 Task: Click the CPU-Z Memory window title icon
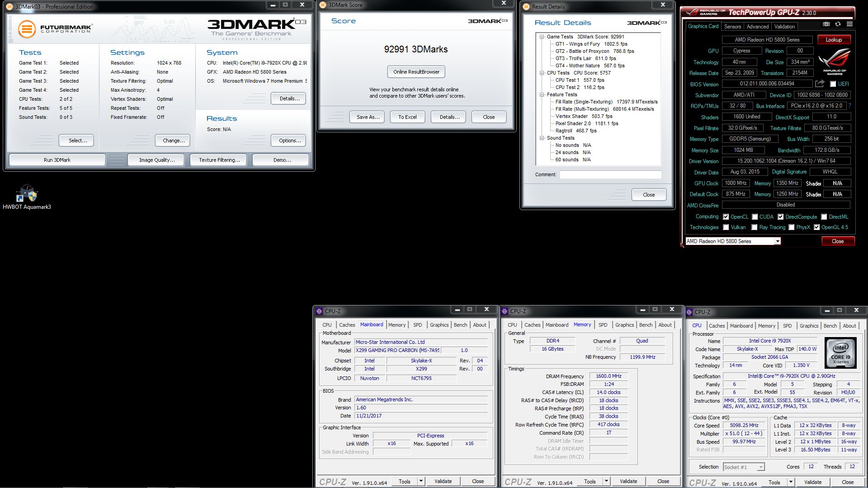pyautogui.click(x=505, y=311)
